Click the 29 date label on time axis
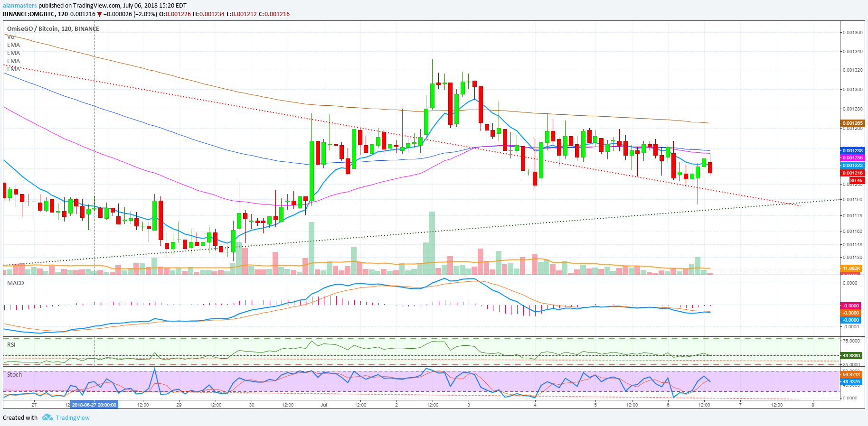Screen dimensions: 868x426 (x=179, y=405)
